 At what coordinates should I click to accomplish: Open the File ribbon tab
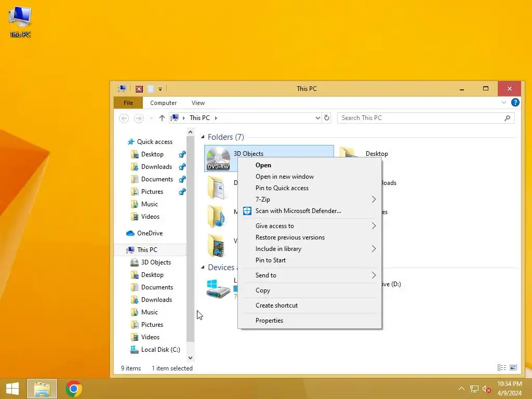(128, 103)
